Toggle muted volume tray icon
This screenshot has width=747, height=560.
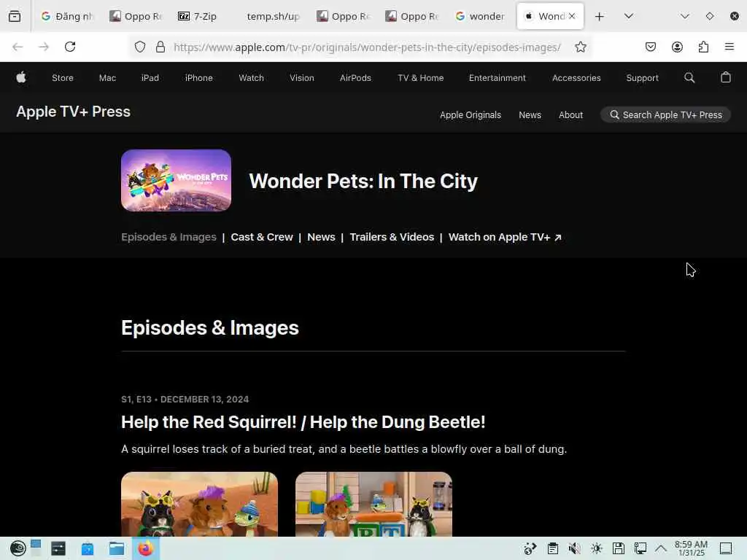coord(574,548)
